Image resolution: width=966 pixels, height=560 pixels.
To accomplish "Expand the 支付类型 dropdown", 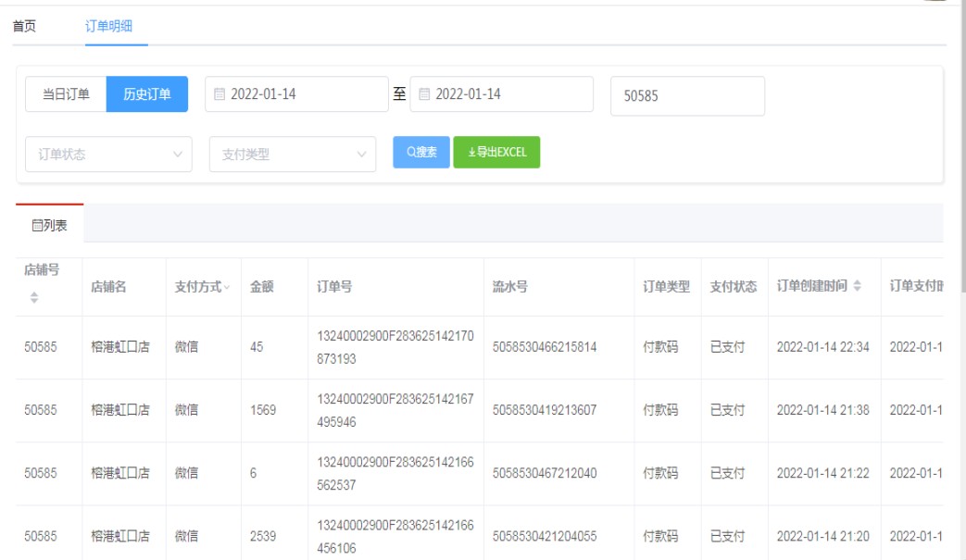I will tap(293, 155).
